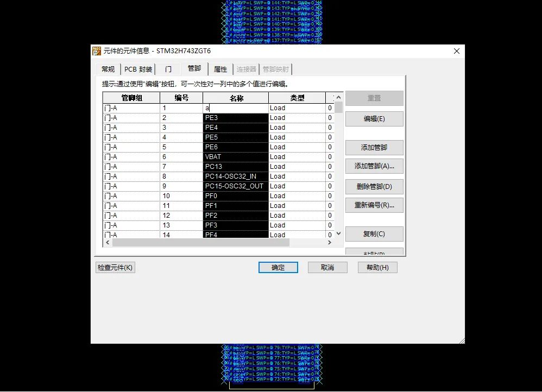542x392 pixels.
Task: Pick the PE6 pin name cell
Action: [236, 147]
